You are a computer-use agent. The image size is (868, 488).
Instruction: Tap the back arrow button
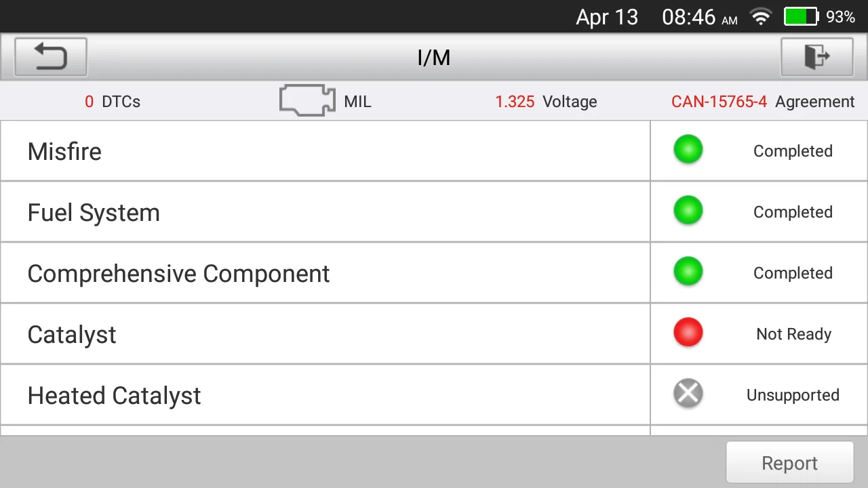[x=51, y=57]
